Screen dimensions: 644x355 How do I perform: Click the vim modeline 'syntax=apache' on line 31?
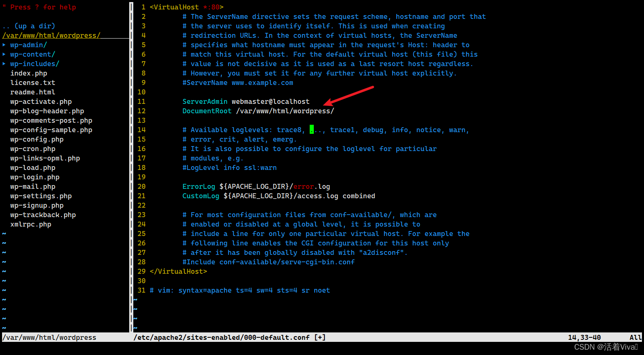coord(205,290)
